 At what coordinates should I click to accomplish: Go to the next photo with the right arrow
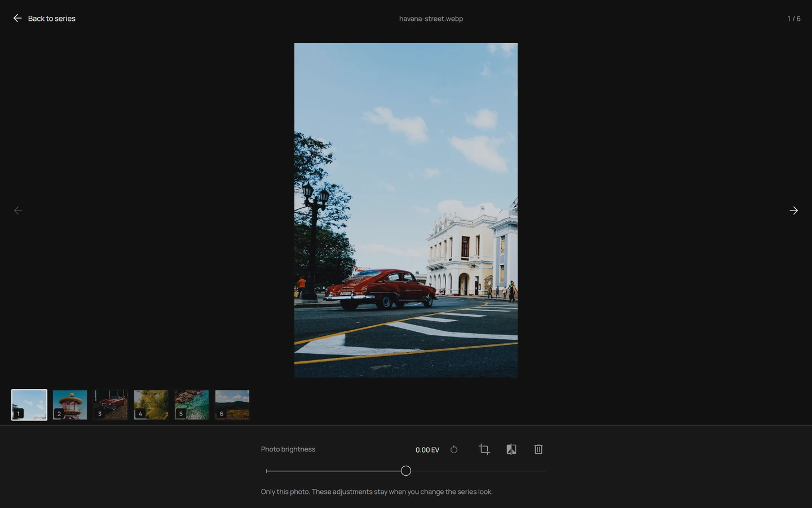tap(793, 211)
